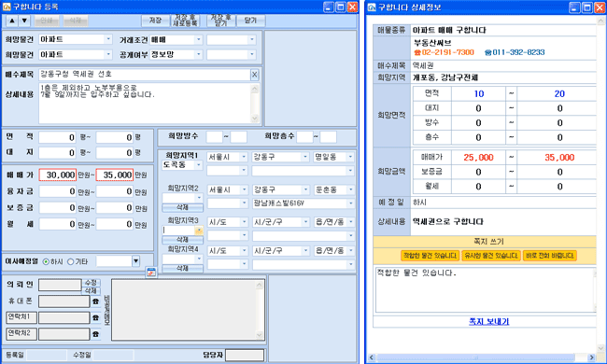Click the 삭제 button under 희망지역4

tap(182, 268)
